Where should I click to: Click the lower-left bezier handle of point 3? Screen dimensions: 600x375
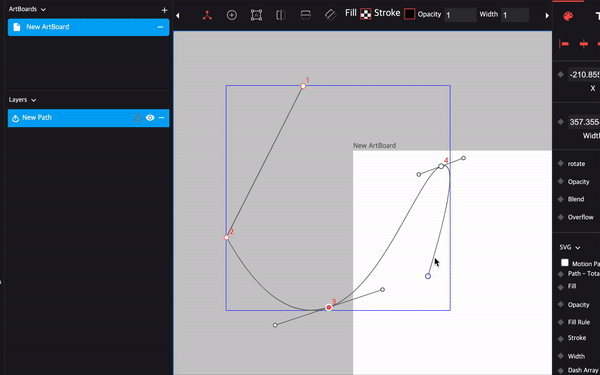click(x=275, y=325)
